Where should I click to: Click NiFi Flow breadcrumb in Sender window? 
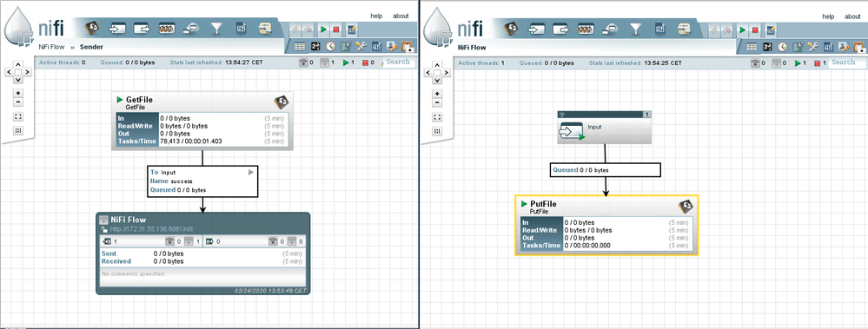tap(51, 47)
